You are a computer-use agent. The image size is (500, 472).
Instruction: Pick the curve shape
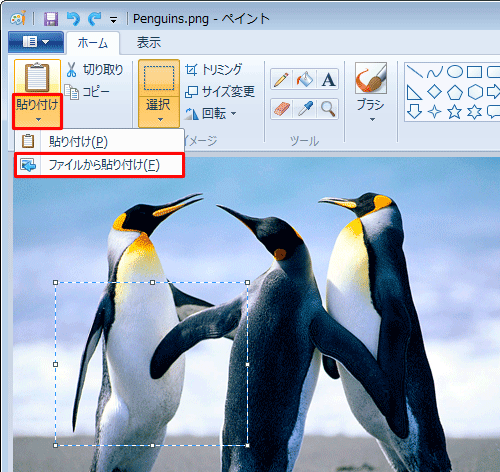point(434,72)
